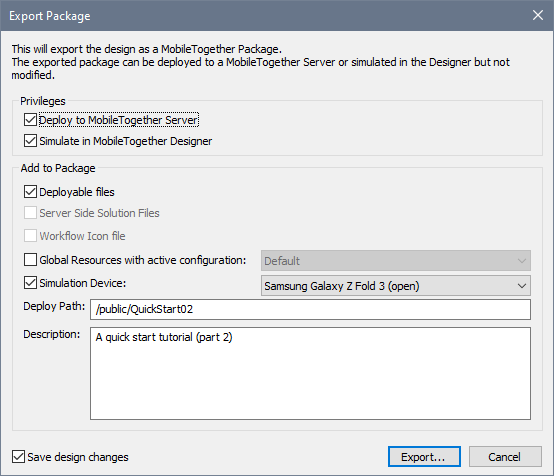Viewport: 554px width, 476px height.
Task: Click the Server Side Solution Files checkbox
Action: (30, 213)
